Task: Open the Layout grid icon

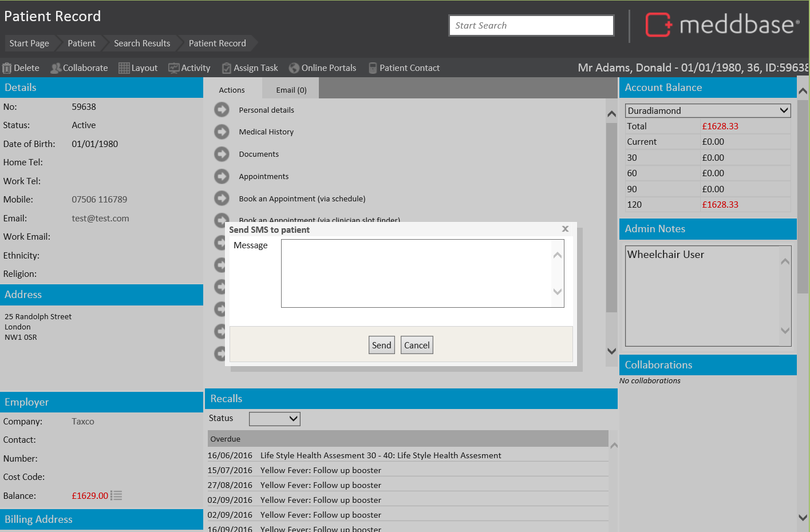Action: point(124,68)
